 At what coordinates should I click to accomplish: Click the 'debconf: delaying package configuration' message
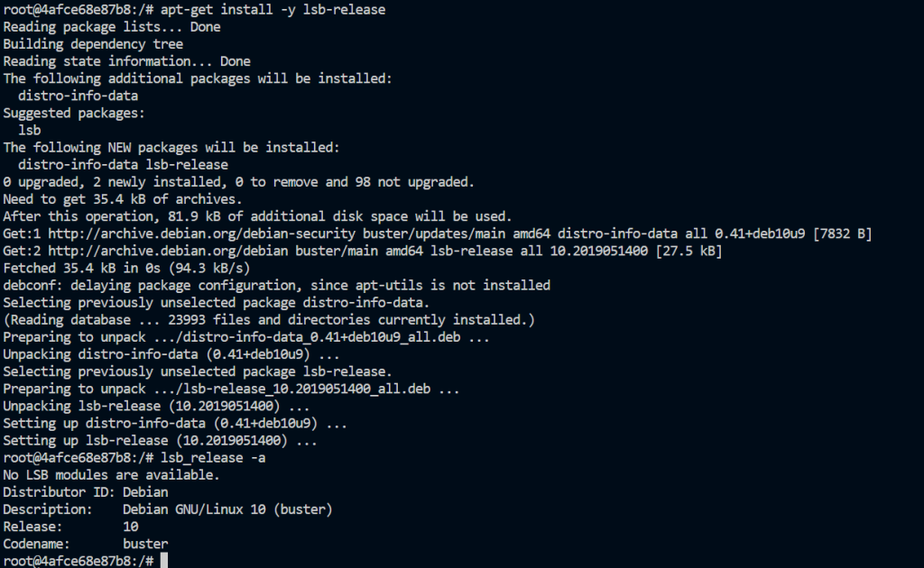tap(276, 285)
